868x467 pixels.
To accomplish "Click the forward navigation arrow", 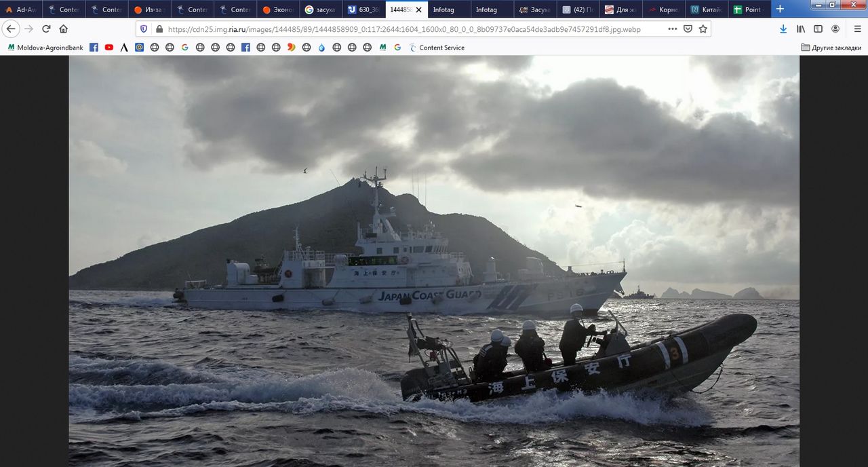I will (28, 29).
